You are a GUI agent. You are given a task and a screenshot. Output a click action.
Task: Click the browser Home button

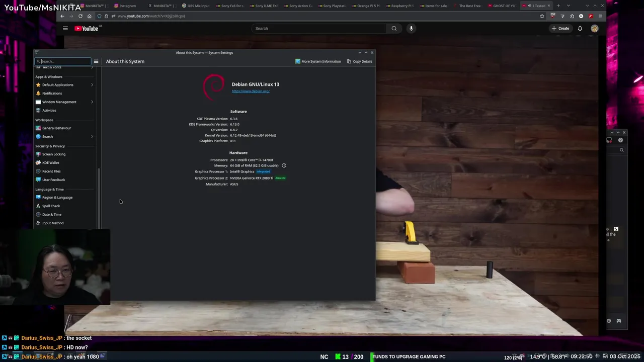90,16
